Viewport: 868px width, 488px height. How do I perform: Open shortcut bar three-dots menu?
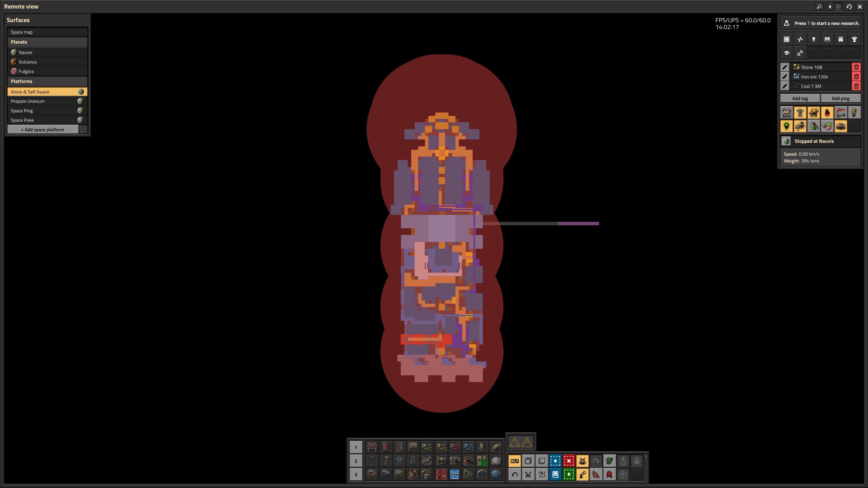[646, 457]
